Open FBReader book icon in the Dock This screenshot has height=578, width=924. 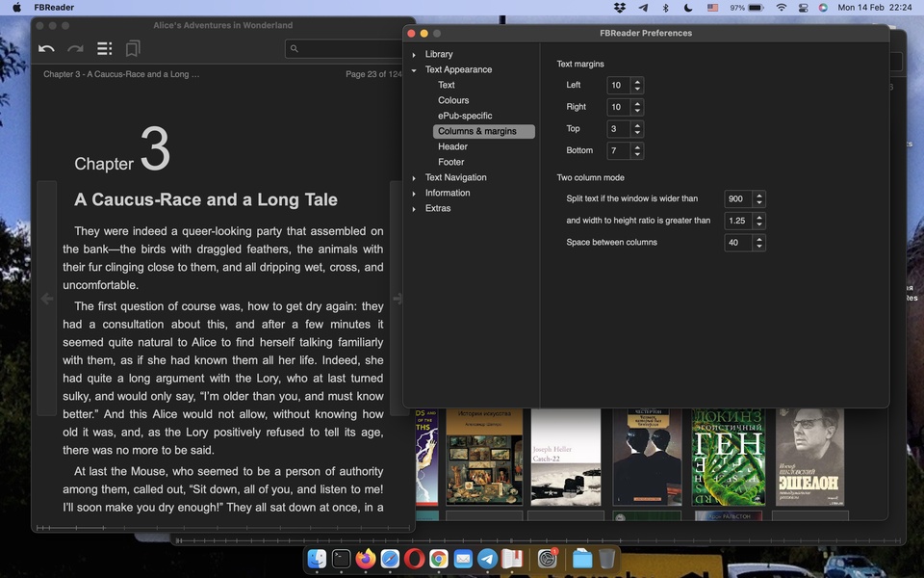pyautogui.click(x=512, y=559)
